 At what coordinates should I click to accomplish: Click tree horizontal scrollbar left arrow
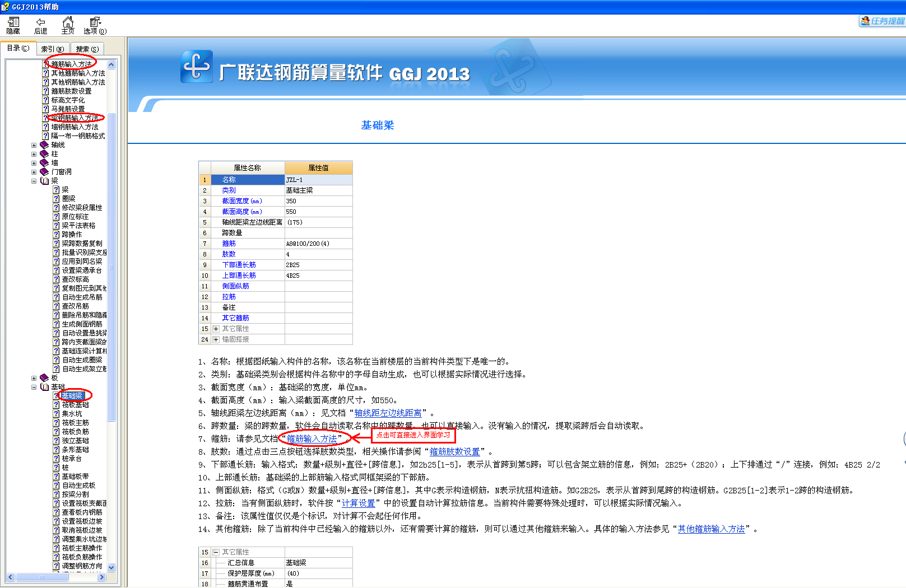(10, 577)
